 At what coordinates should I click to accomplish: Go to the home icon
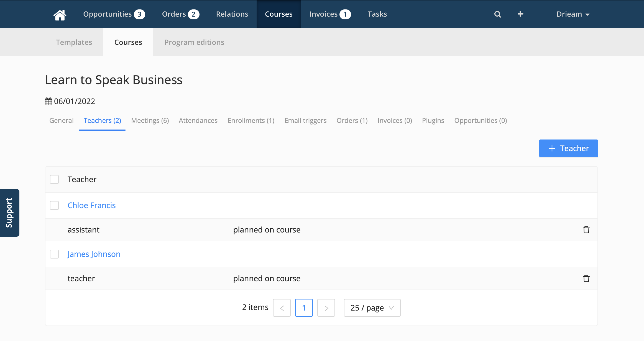pos(60,15)
